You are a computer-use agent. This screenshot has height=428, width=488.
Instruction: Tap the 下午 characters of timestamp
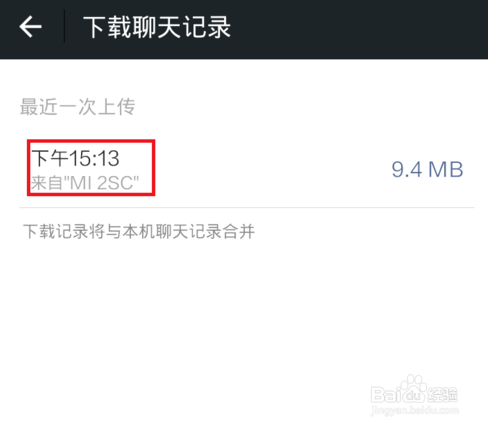click(x=50, y=158)
